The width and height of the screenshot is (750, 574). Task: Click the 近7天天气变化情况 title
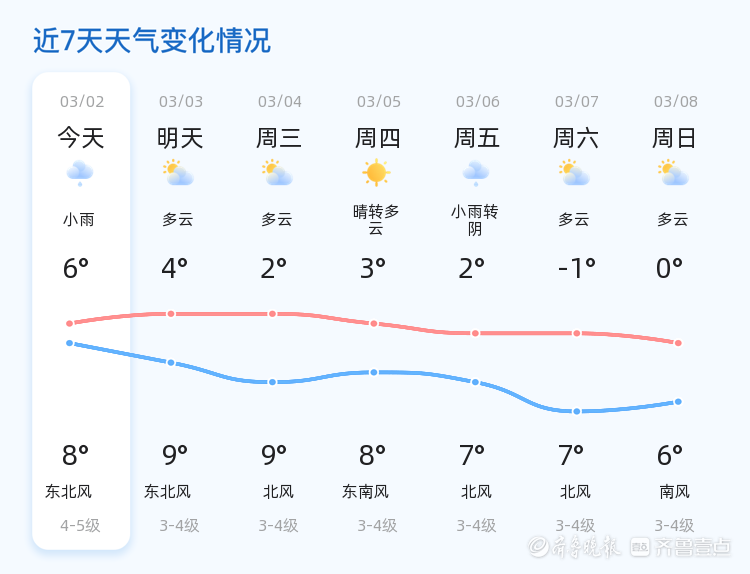coord(152,41)
